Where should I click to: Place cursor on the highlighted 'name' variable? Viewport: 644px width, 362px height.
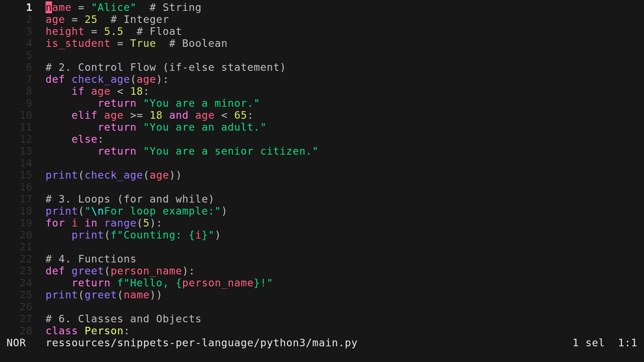coord(58,7)
